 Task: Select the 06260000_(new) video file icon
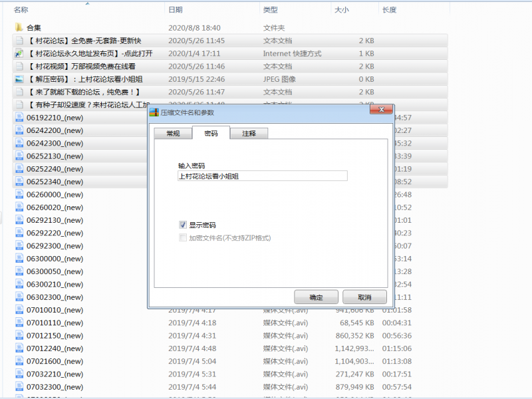[x=19, y=195]
